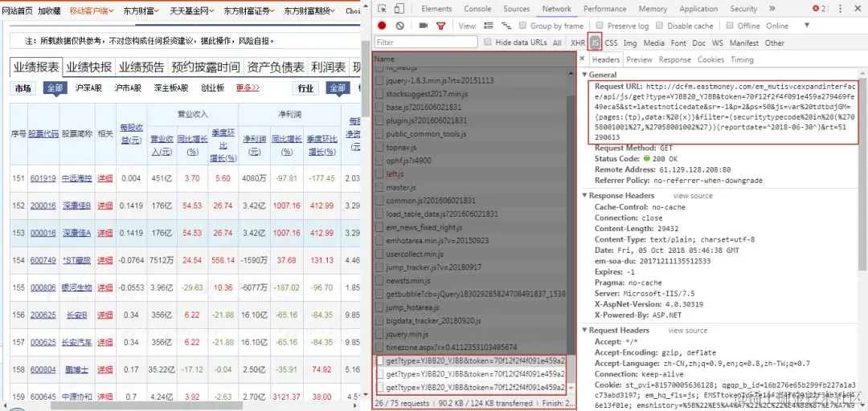
Task: Toggle the device toolbar icon
Action: [399, 9]
